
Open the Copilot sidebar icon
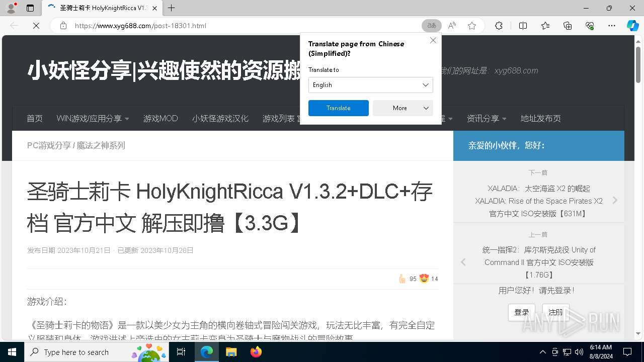tap(632, 26)
